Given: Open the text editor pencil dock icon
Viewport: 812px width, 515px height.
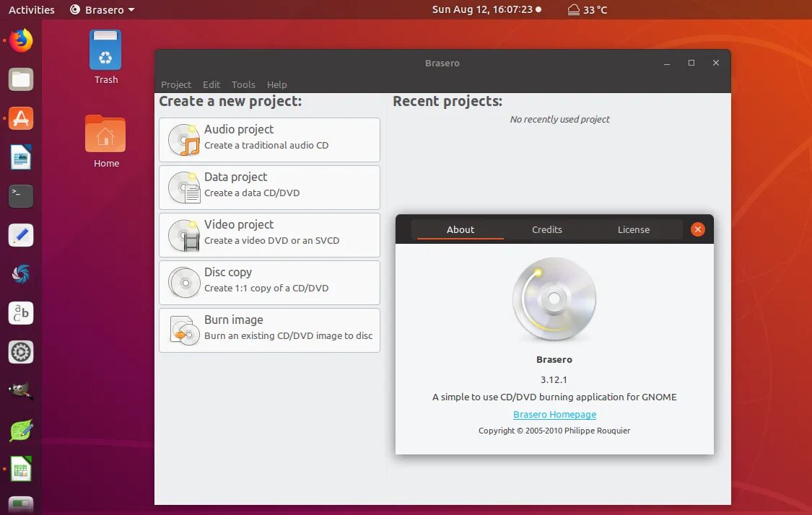Looking at the screenshot, I should click(x=21, y=236).
